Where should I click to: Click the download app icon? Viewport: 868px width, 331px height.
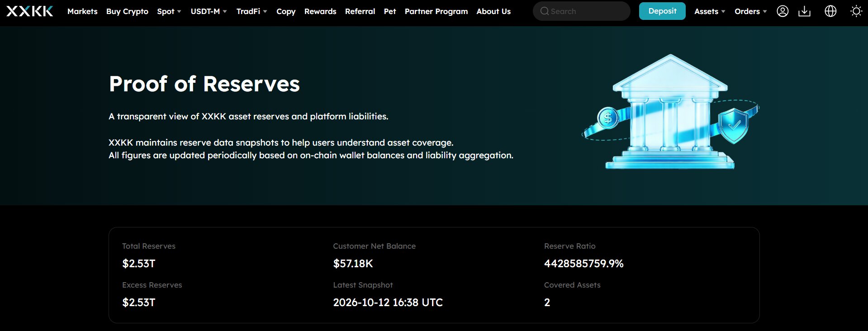(x=804, y=11)
